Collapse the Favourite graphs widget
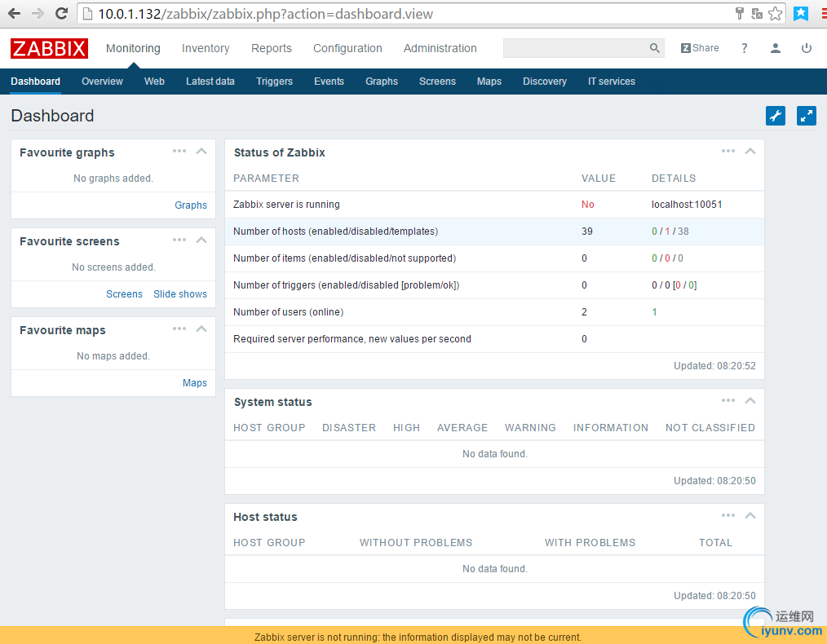This screenshot has width=827, height=644. click(x=201, y=152)
